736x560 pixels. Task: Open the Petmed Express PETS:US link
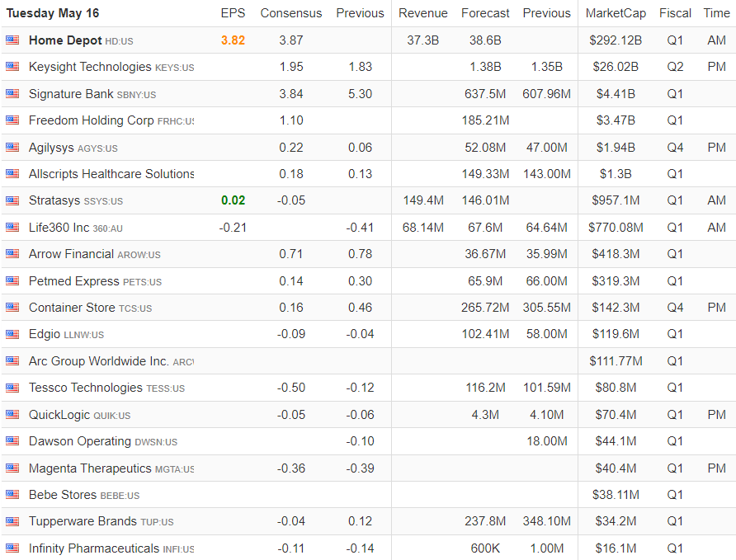click(x=95, y=281)
